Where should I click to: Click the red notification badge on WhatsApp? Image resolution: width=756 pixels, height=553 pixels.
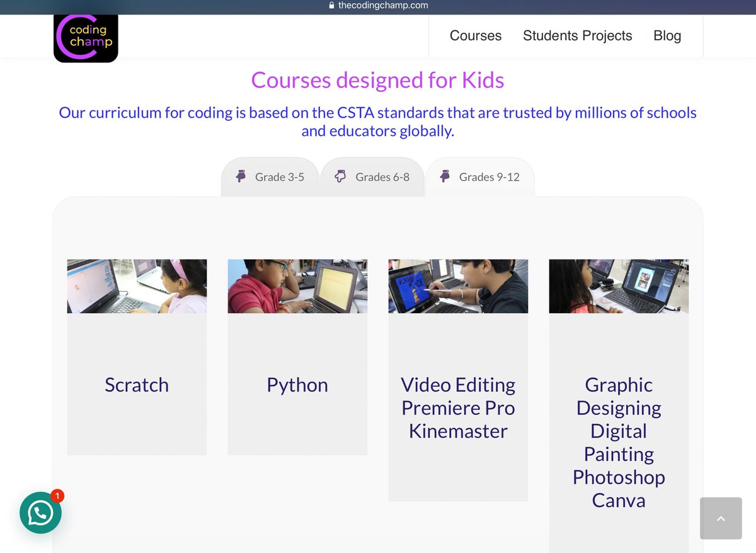[57, 496]
